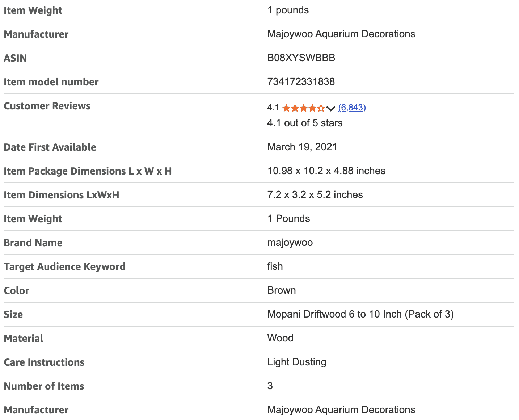Click the Date First Available label

[x=50, y=147]
